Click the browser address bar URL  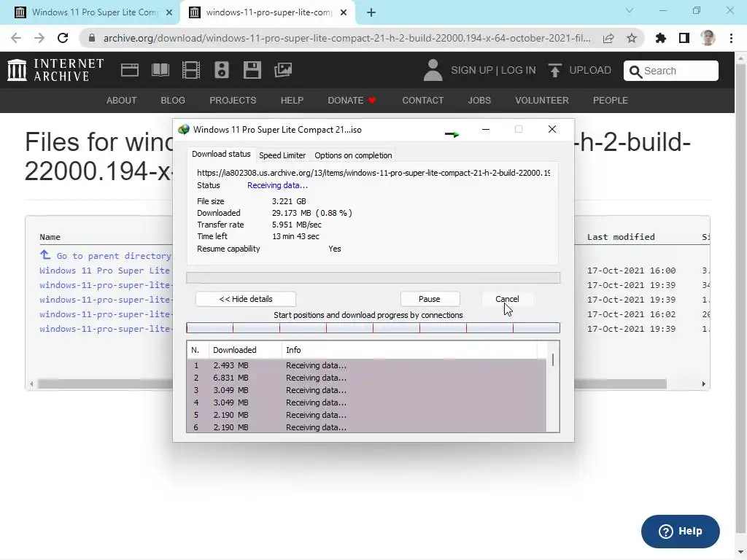(347, 38)
